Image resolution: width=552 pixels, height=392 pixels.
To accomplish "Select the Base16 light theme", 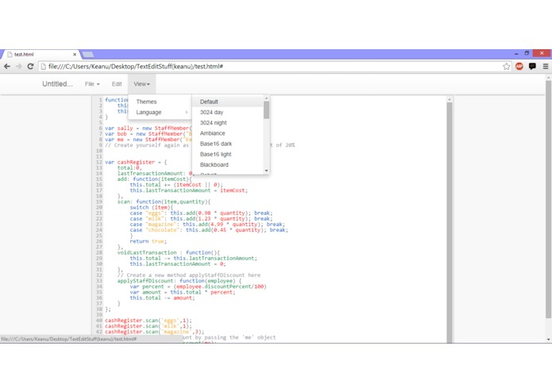I will 228,154.
